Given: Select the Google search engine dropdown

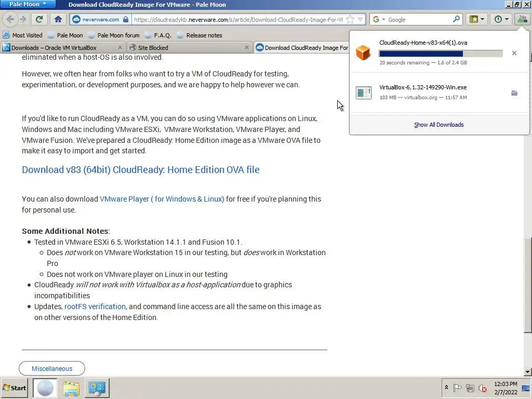Looking at the screenshot, I should point(379,19).
